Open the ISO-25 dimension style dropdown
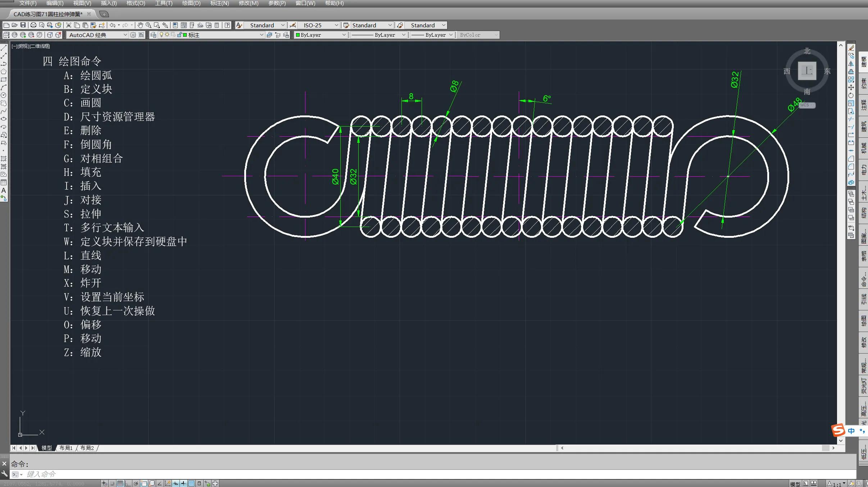This screenshot has width=868, height=487. tap(336, 25)
